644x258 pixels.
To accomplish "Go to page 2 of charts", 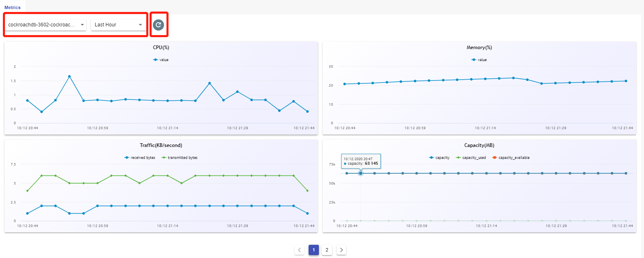I will click(327, 250).
